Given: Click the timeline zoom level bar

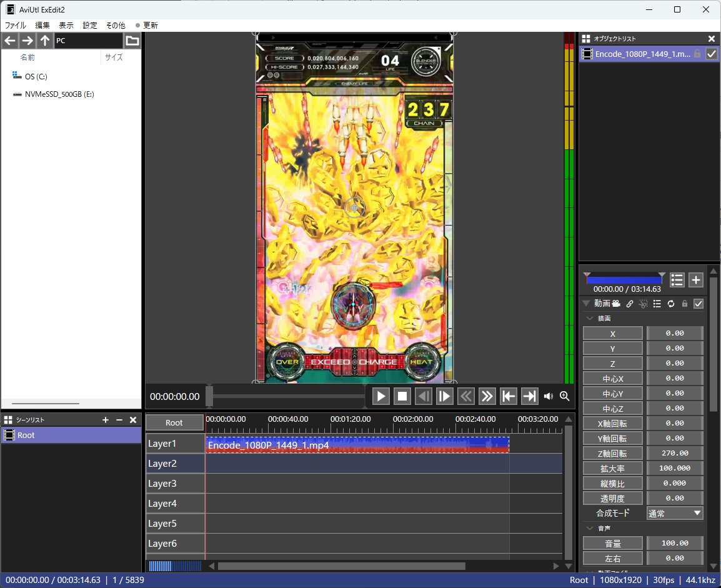Looking at the screenshot, I should click(175, 566).
